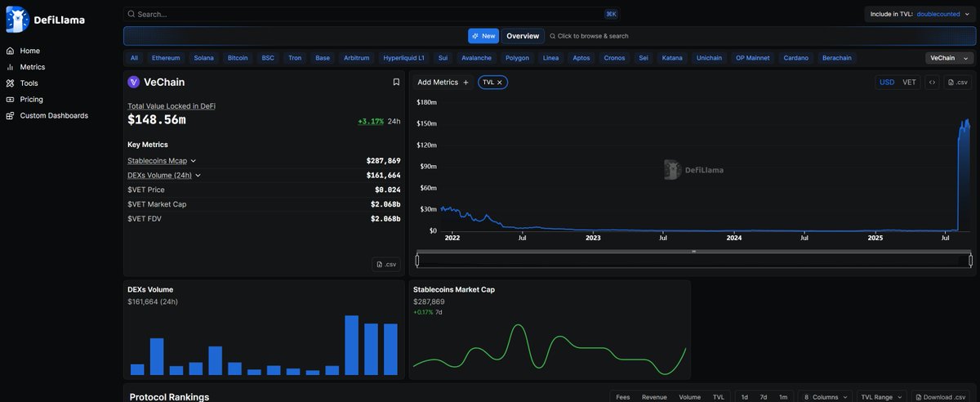The height and width of the screenshot is (402, 980).
Task: Select the 7d period button
Action: pyautogui.click(x=764, y=397)
